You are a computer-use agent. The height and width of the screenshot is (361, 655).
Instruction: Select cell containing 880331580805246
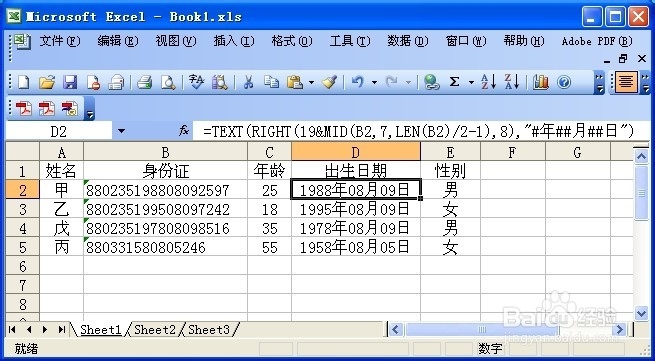tap(165, 247)
